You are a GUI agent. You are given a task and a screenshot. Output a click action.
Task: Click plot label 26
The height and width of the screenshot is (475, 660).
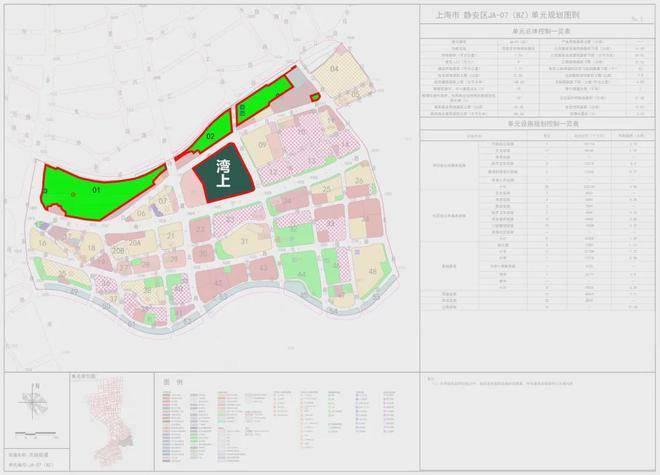[359, 181]
